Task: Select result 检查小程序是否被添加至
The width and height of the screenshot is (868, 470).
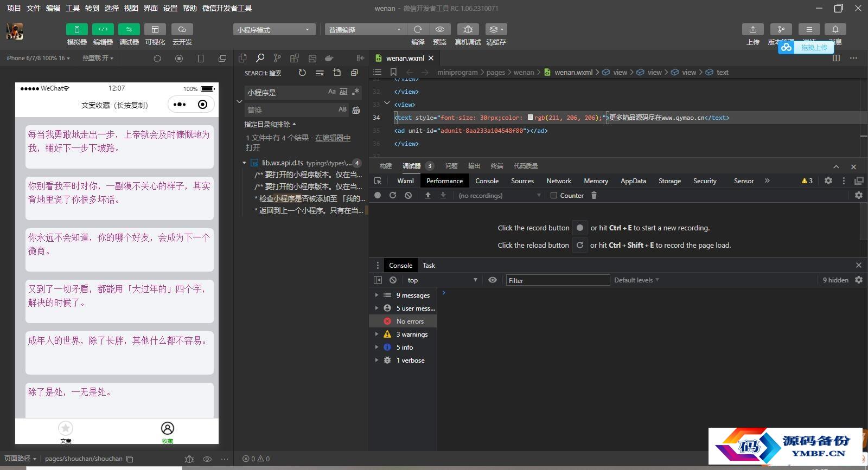Action: [310, 198]
